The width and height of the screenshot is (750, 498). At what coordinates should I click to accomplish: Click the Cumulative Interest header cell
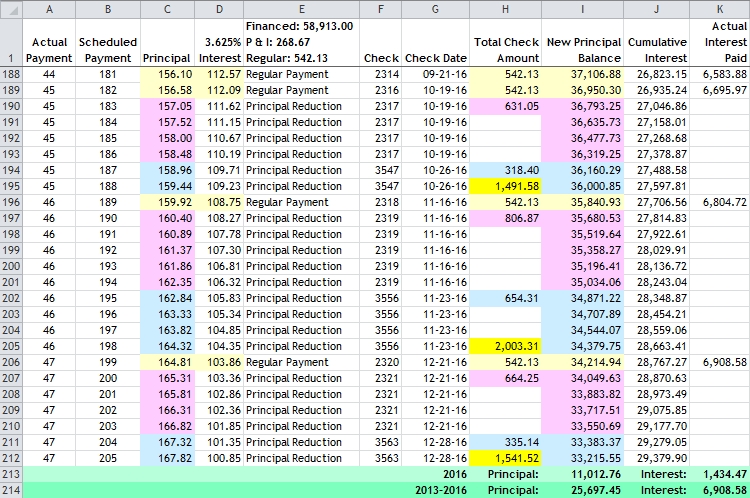pyautogui.click(x=657, y=42)
